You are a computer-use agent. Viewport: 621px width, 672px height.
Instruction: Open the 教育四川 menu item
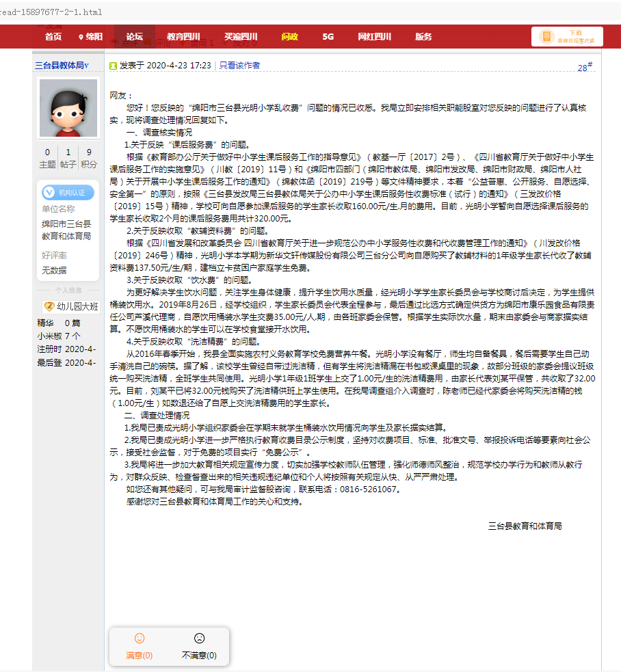183,37
